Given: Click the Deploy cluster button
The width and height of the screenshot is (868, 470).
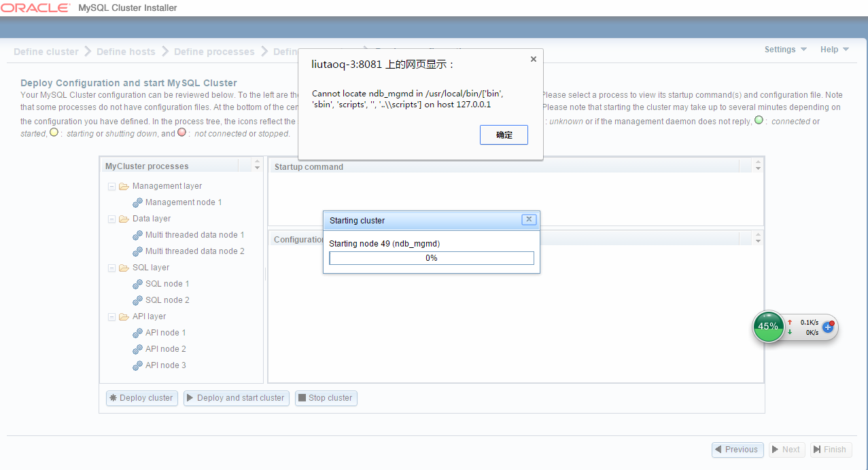Looking at the screenshot, I should point(142,398).
